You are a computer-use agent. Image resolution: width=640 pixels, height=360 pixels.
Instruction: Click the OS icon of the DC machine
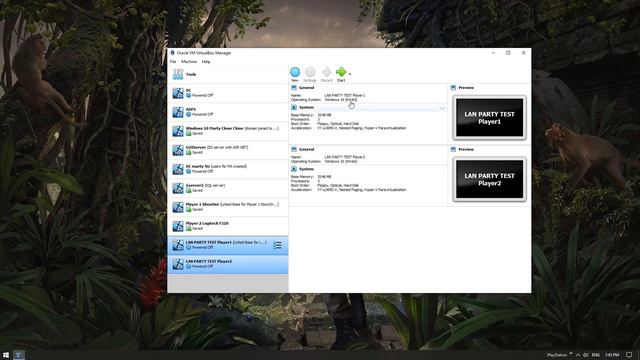click(178, 93)
